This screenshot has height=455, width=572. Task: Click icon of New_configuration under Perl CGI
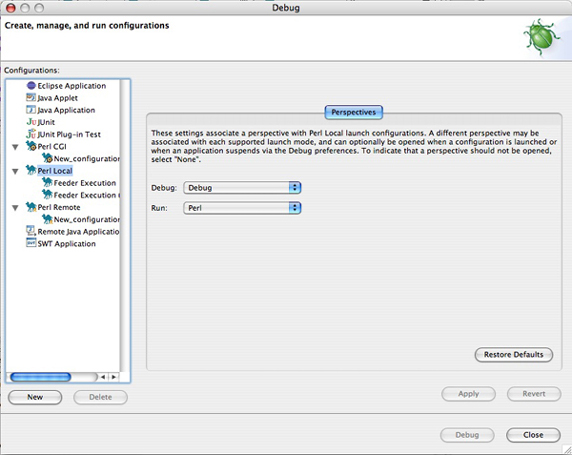(x=47, y=158)
